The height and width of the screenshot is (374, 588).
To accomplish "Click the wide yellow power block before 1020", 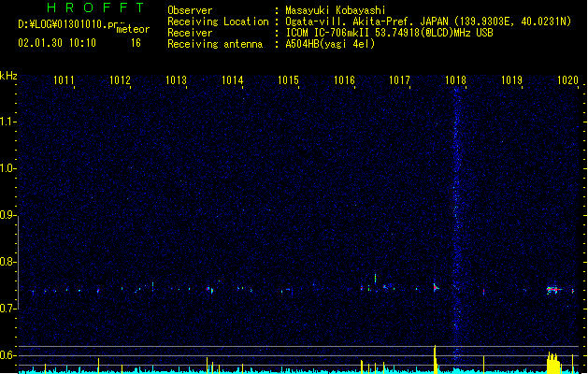I will point(553,363).
